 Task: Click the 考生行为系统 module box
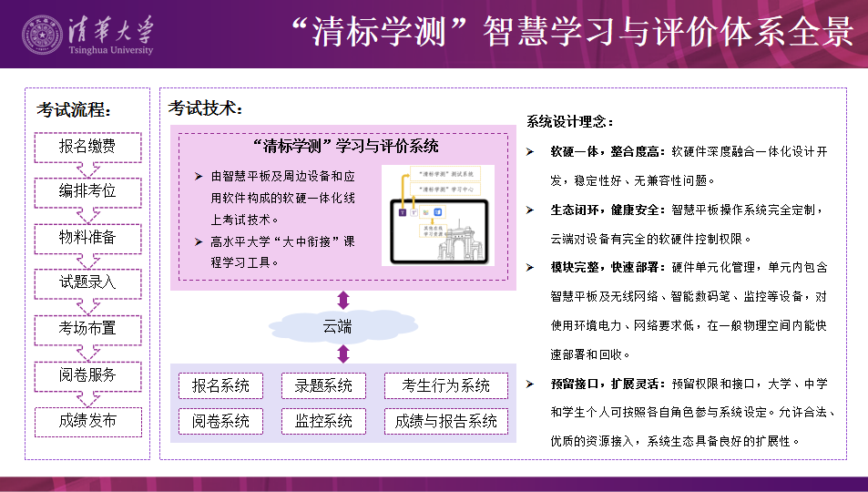(x=445, y=385)
